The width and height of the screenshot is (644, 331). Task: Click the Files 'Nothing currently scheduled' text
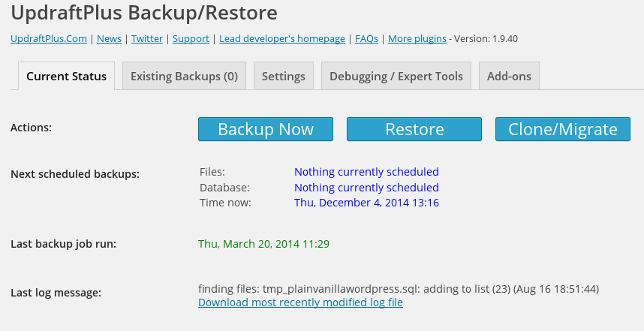[x=366, y=172]
